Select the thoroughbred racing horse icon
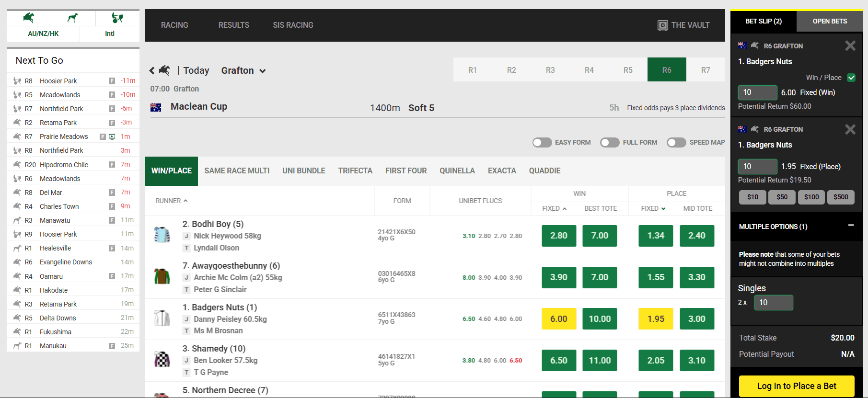This screenshot has height=398, width=868. 29,18
